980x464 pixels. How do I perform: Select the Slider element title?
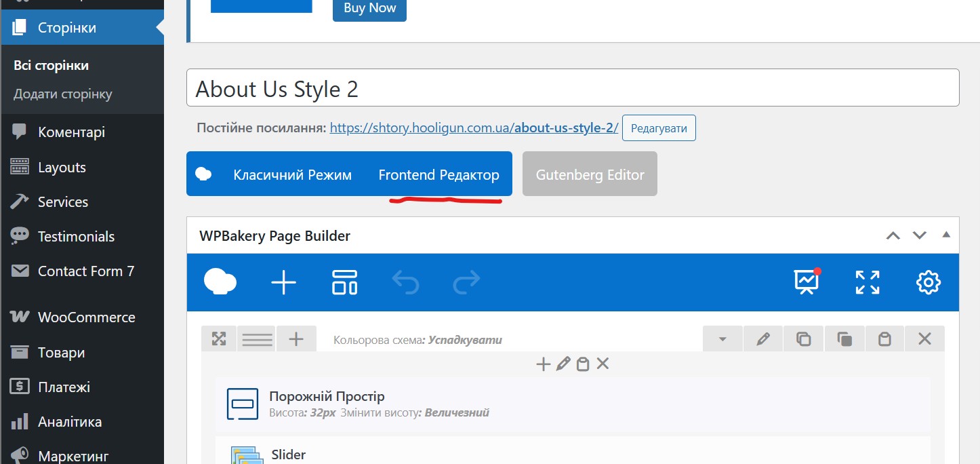[289, 455]
